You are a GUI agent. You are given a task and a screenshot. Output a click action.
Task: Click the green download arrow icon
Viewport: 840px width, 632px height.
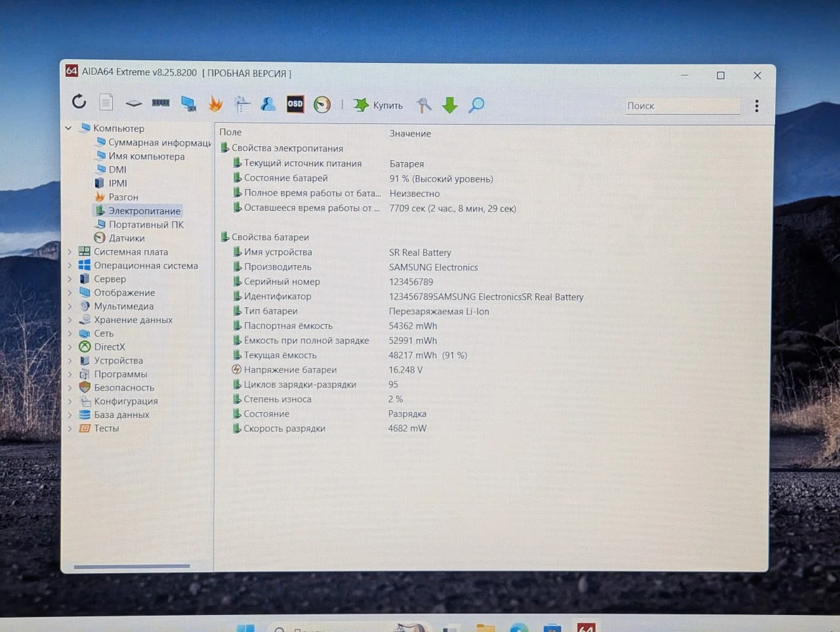pos(450,105)
